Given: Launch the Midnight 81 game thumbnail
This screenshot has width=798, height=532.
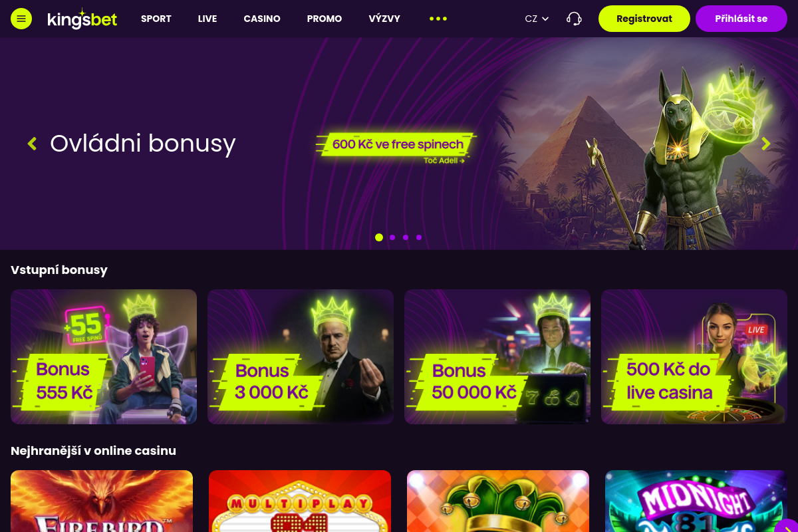Looking at the screenshot, I should 696,501.
